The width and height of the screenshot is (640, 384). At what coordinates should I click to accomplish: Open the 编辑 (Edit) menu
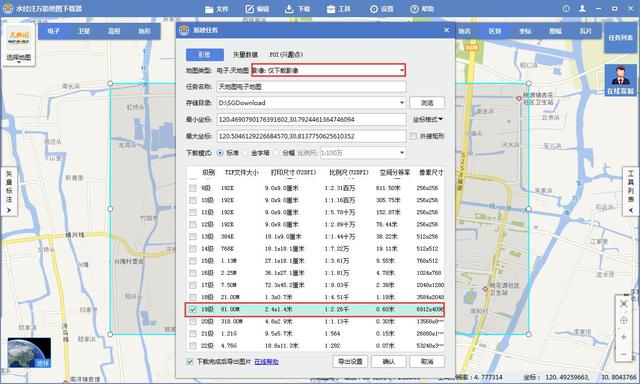click(257, 9)
